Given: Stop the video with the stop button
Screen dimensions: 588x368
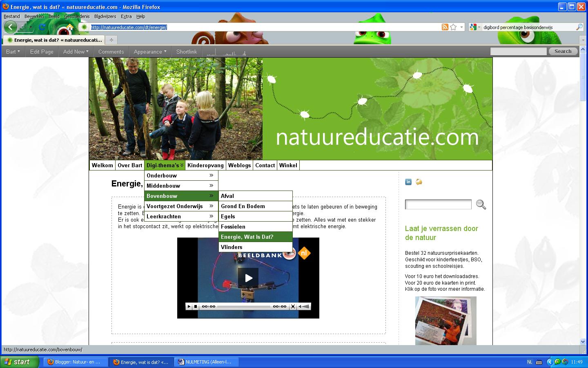Looking at the screenshot, I should [x=196, y=306].
